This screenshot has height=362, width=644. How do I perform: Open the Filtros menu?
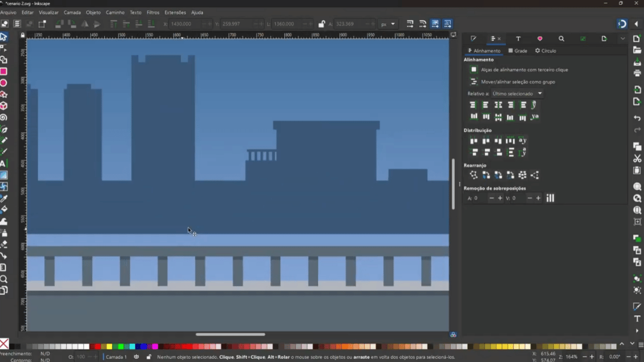point(153,12)
